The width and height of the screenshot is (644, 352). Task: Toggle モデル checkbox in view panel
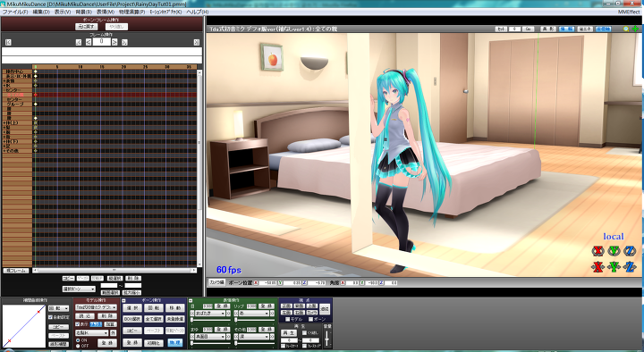(288, 319)
